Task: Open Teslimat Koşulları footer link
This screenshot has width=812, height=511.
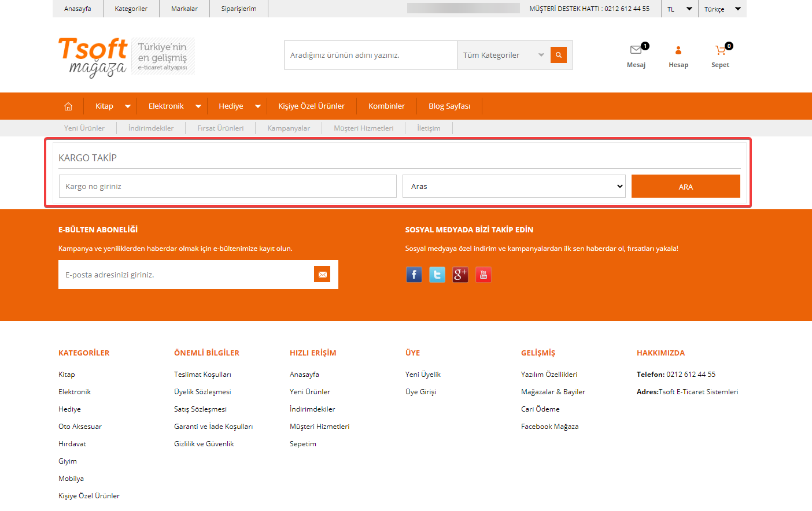Action: coord(202,375)
